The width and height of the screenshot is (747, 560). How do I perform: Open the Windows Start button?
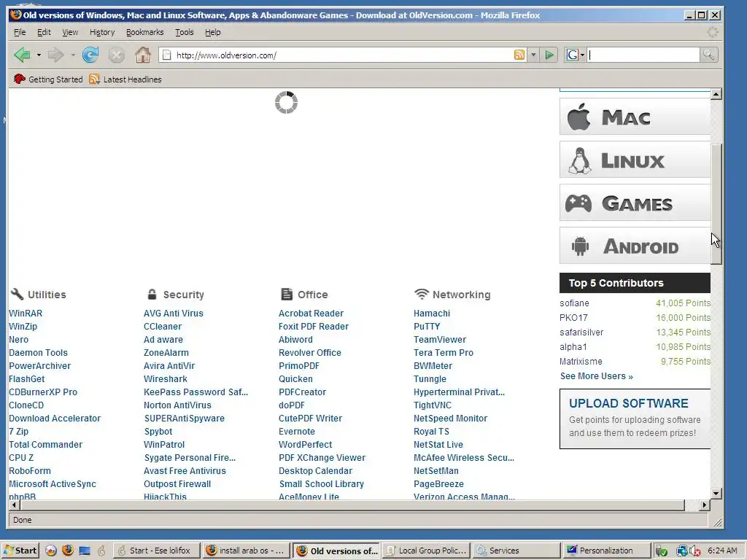pyautogui.click(x=20, y=551)
